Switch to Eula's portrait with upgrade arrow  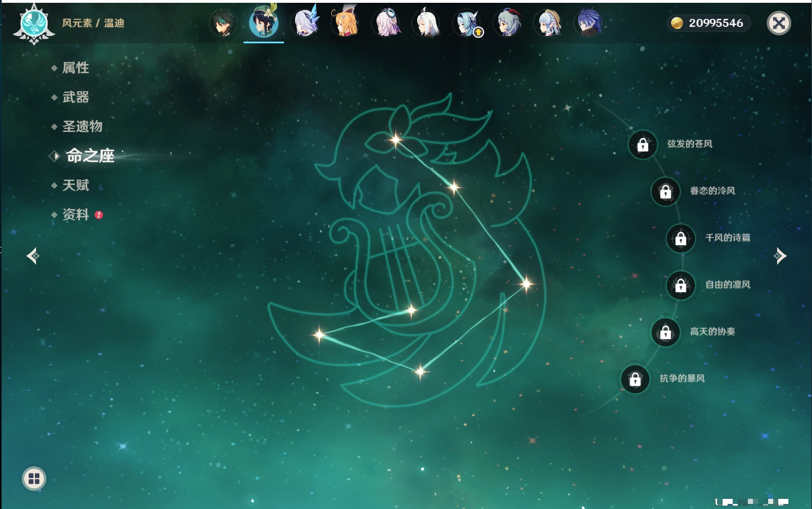tap(467, 24)
